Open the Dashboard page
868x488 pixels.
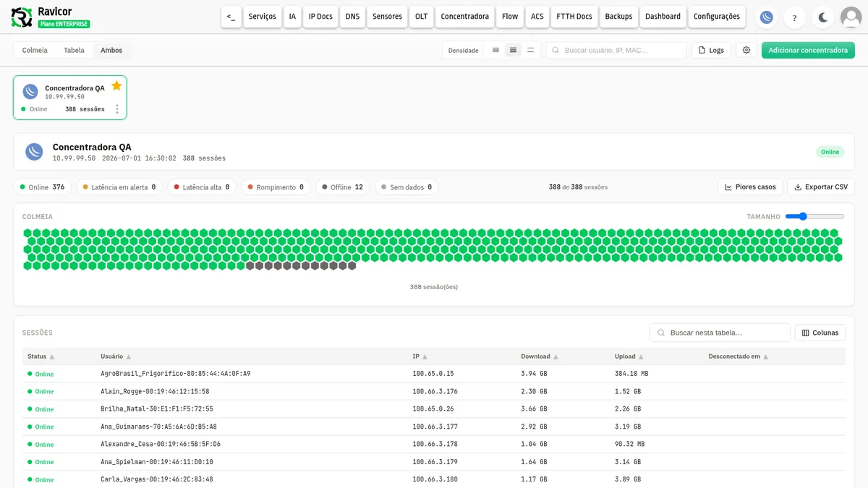coord(663,17)
